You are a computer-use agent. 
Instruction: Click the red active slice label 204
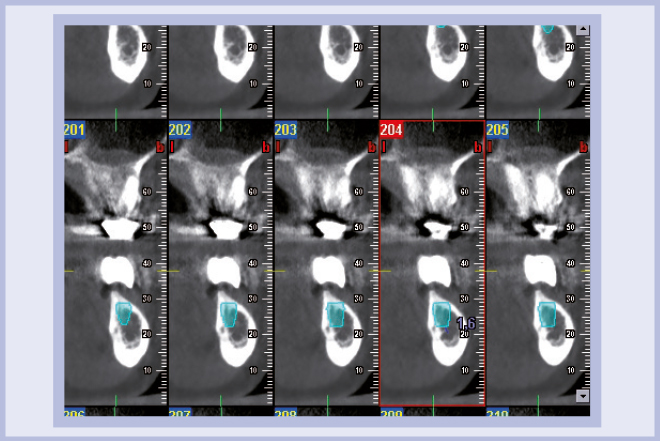[x=392, y=131]
